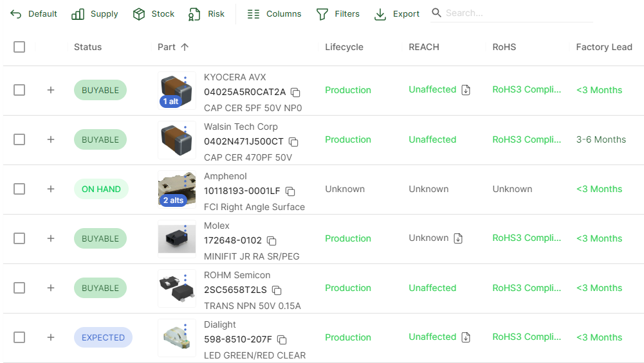Download REACH document for Dialight part
644x363 pixels.
click(466, 337)
